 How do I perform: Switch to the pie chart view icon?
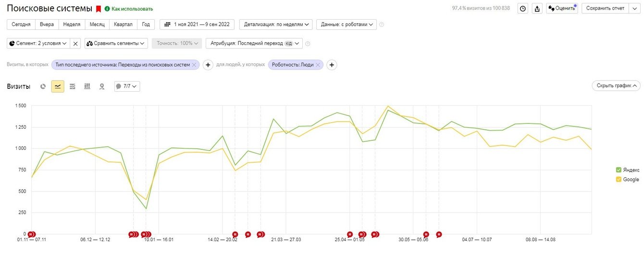pyautogui.click(x=43, y=86)
